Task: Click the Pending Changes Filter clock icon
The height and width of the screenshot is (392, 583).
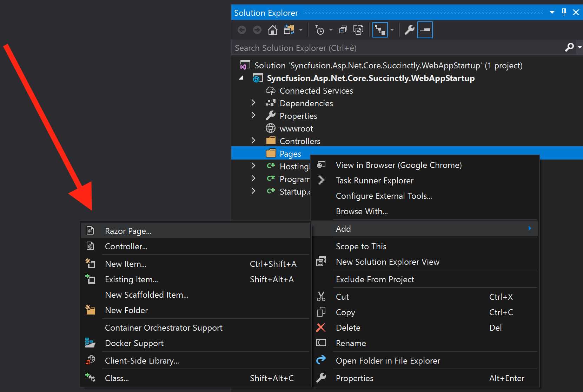Action: [320, 30]
